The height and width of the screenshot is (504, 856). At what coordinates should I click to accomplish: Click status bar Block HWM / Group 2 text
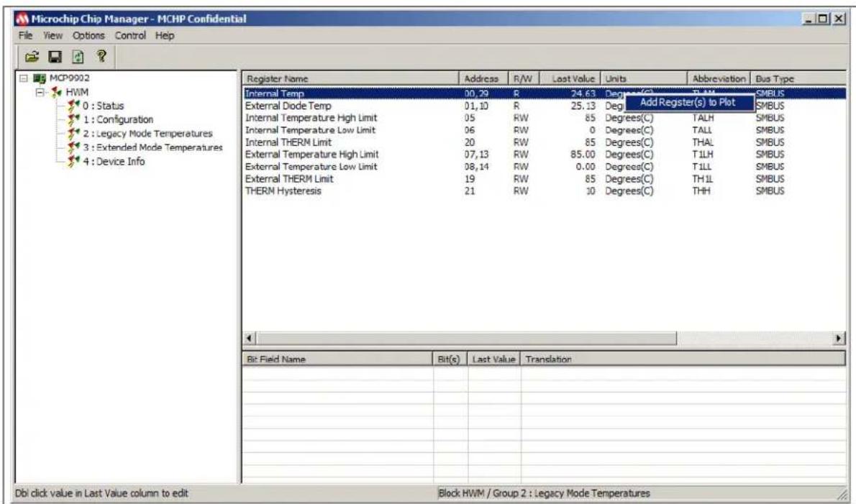coord(545,493)
